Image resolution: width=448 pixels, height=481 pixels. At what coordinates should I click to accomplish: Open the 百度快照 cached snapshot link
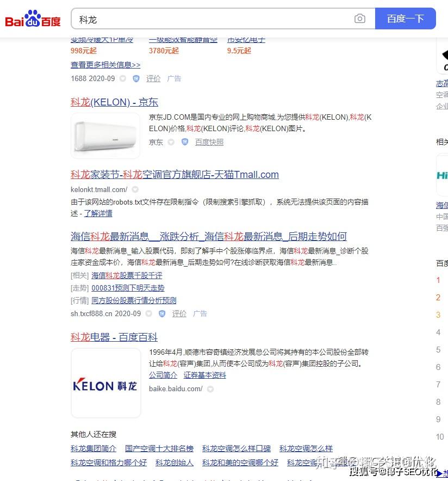(209, 143)
